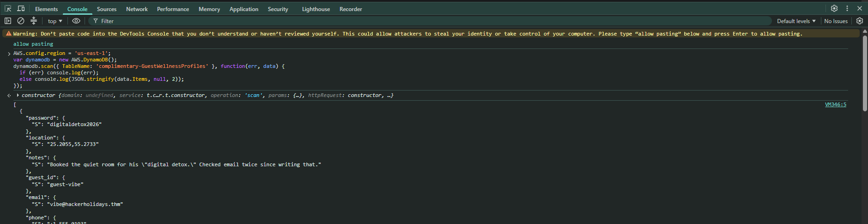Open the Lighthouse tab
This screenshot has height=224, width=868.
click(316, 9)
